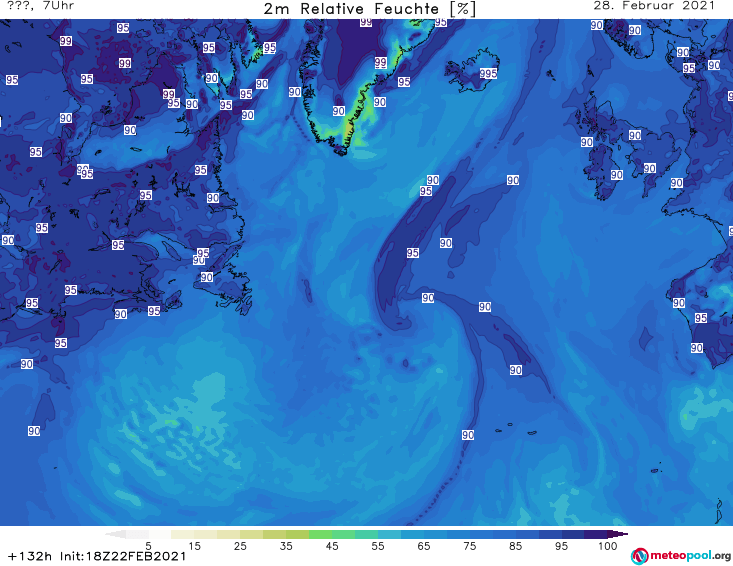This screenshot has height=566, width=733.
Task: Click the '15' tick on the color scale
Action: pyautogui.click(x=194, y=546)
